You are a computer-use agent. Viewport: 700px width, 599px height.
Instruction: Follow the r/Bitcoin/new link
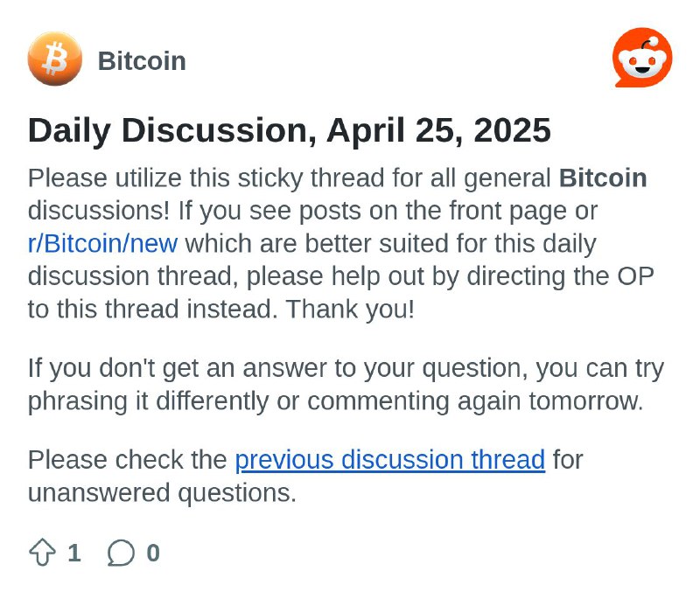(102, 243)
